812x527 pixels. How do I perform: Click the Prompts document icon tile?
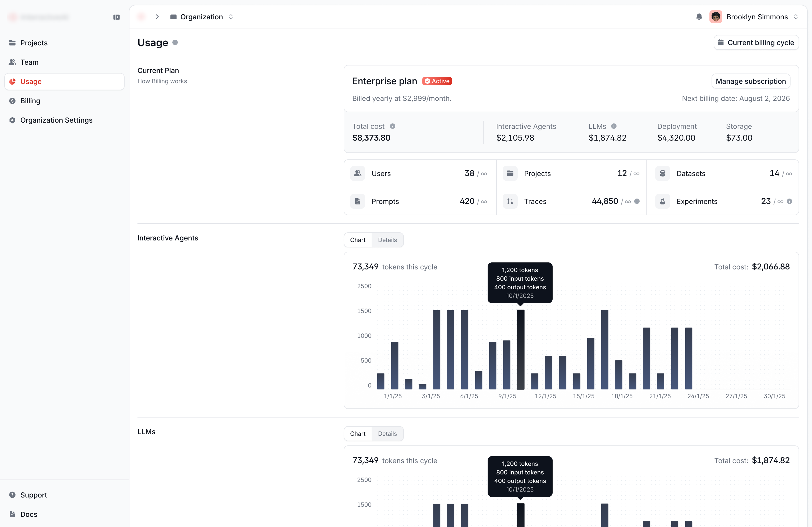[358, 202]
